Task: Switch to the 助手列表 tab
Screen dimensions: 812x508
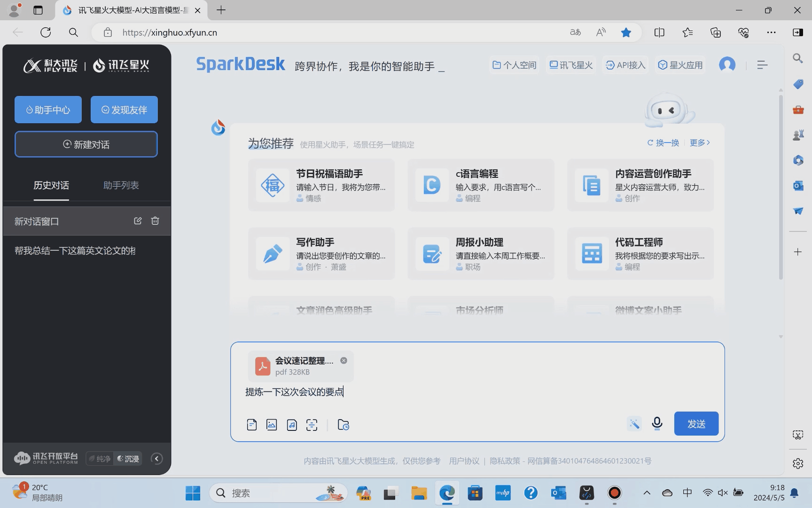Action: 121,185
